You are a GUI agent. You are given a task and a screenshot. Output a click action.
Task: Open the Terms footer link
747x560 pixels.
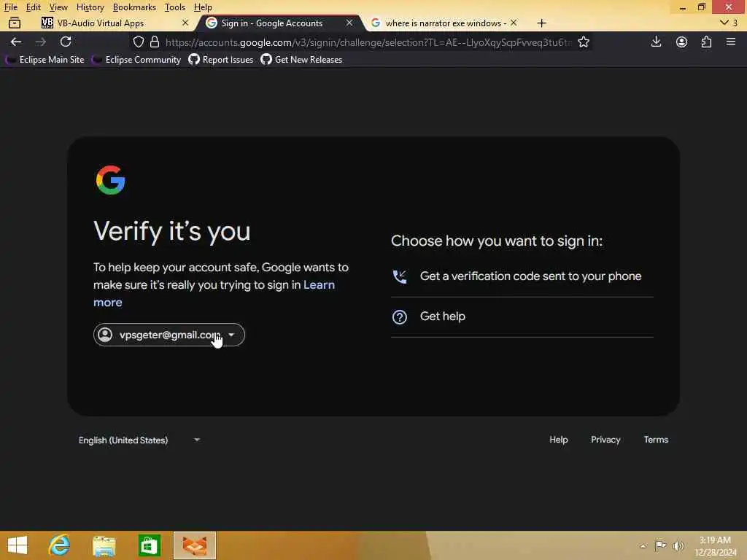coord(656,440)
